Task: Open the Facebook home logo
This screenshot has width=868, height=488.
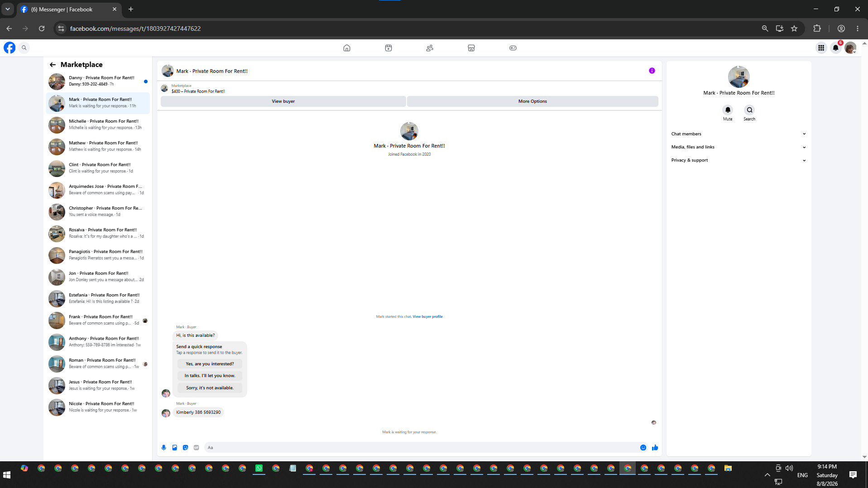Action: tap(10, 48)
